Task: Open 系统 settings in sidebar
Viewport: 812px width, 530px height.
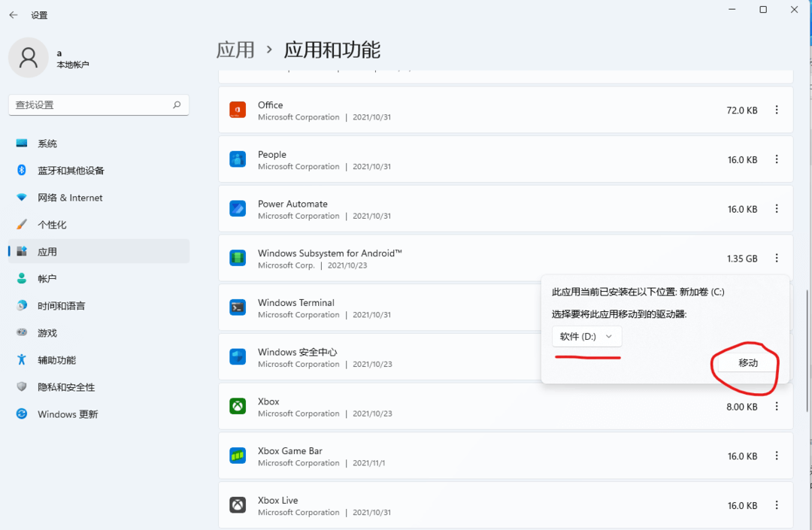Action: pyautogui.click(x=99, y=144)
